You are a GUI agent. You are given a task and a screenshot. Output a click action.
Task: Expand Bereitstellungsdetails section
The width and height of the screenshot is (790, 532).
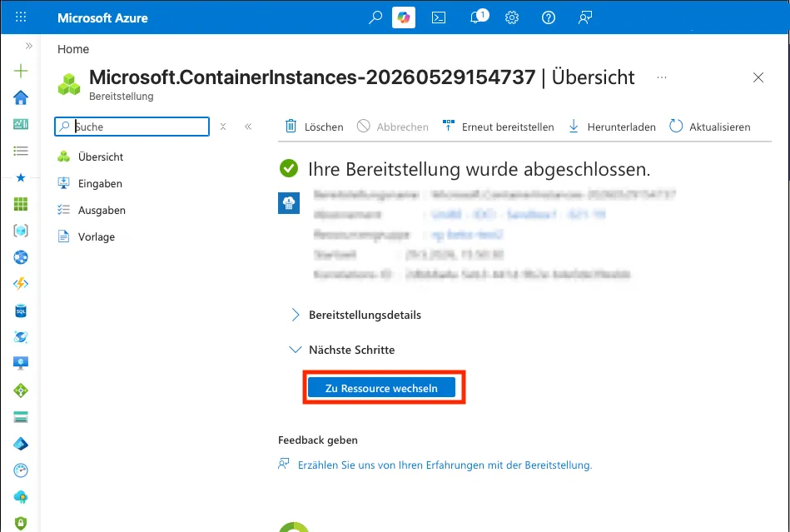[x=355, y=315]
